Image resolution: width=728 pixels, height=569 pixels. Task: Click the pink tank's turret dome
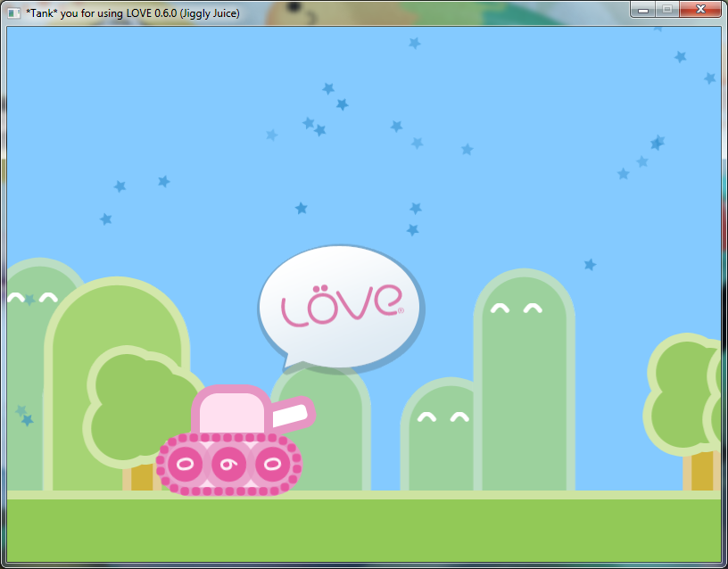coord(230,412)
